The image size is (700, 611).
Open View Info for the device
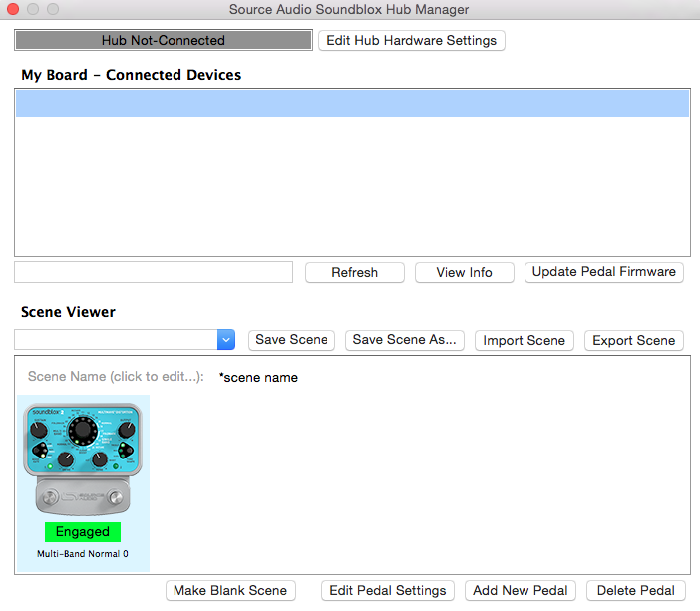[x=465, y=273]
